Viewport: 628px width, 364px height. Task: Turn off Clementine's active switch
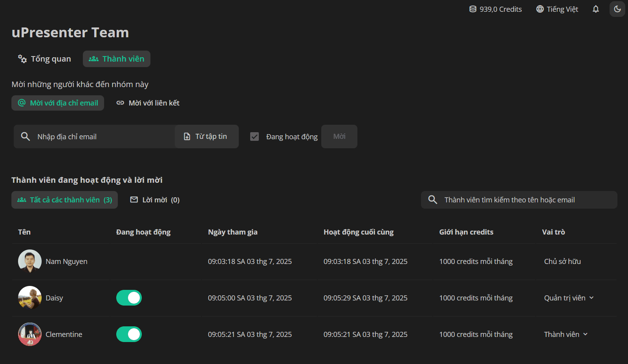tap(129, 334)
